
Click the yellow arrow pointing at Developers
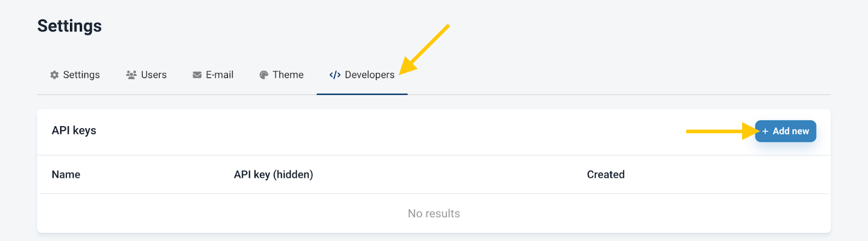coord(425,49)
